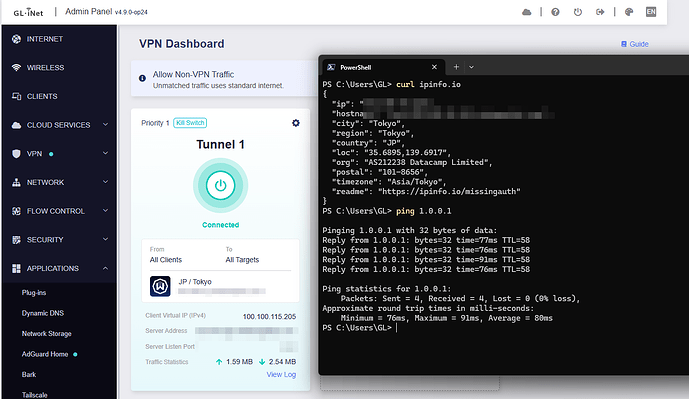This screenshot has height=399, width=689.
Task: Expand the Cloud Services menu chevron
Action: click(x=105, y=125)
